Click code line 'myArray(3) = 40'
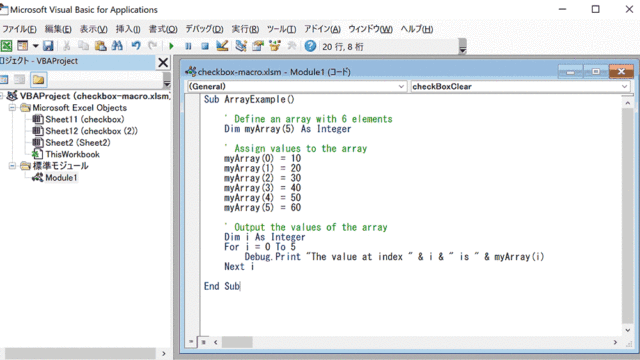Viewport: 640px width, 360px height. (262, 188)
